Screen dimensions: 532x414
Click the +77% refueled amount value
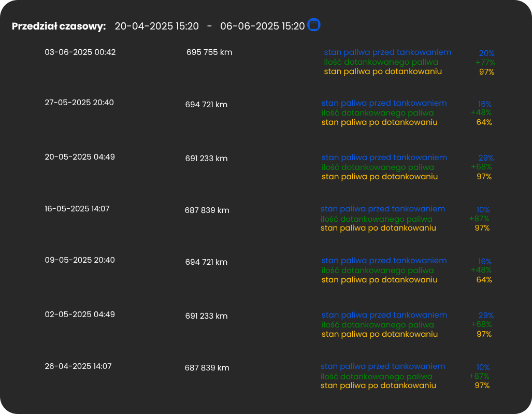coord(485,63)
